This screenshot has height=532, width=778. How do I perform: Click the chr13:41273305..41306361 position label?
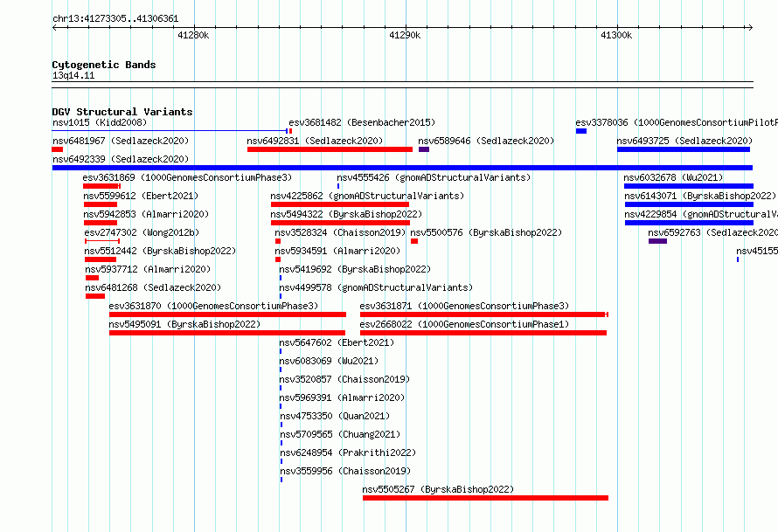[x=115, y=18]
